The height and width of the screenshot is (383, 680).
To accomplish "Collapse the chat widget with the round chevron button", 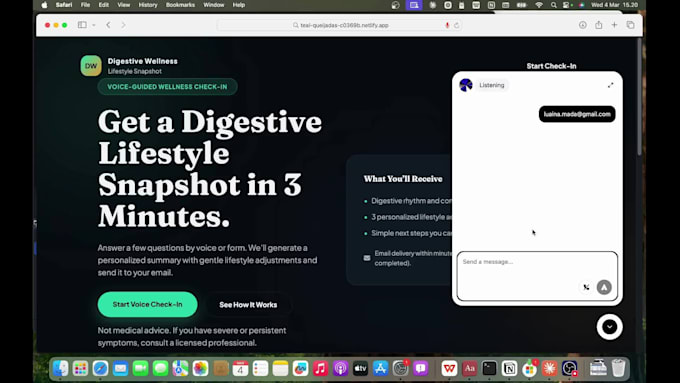I will 609,327.
